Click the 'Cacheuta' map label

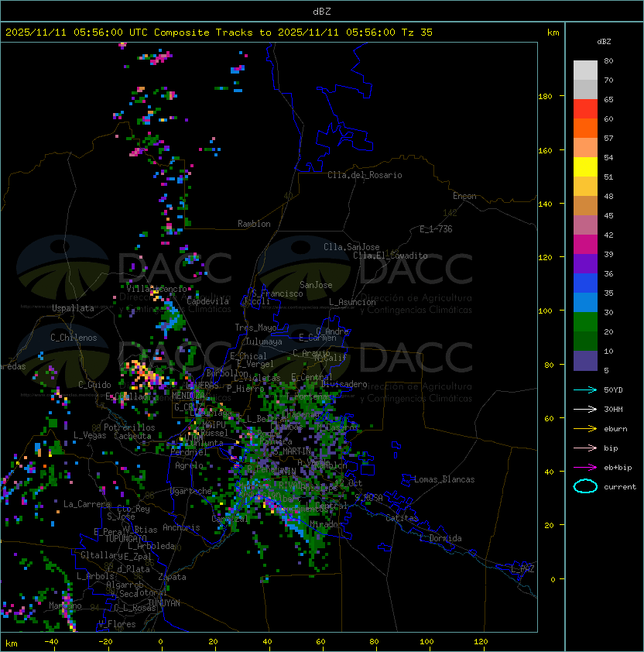pos(132,436)
